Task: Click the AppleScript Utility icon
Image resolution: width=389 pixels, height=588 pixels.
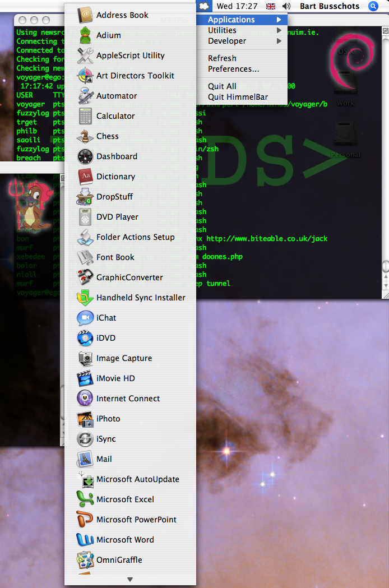Action: click(x=85, y=55)
